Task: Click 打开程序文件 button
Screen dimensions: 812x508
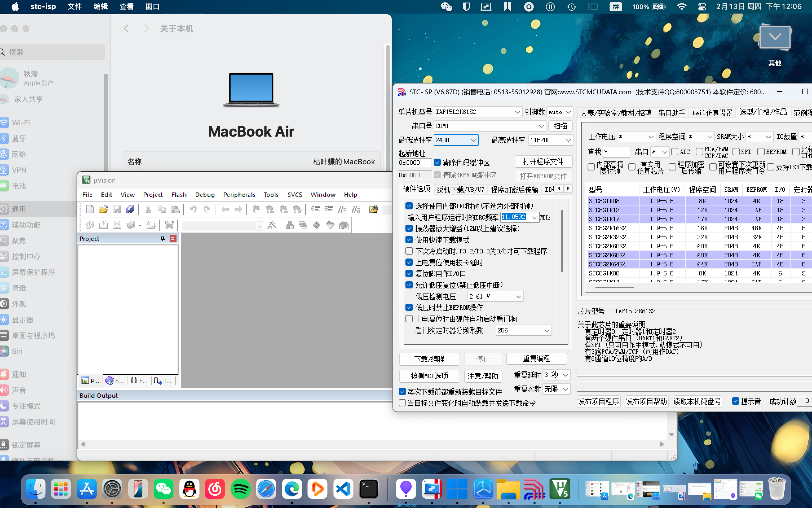Action: click(543, 162)
